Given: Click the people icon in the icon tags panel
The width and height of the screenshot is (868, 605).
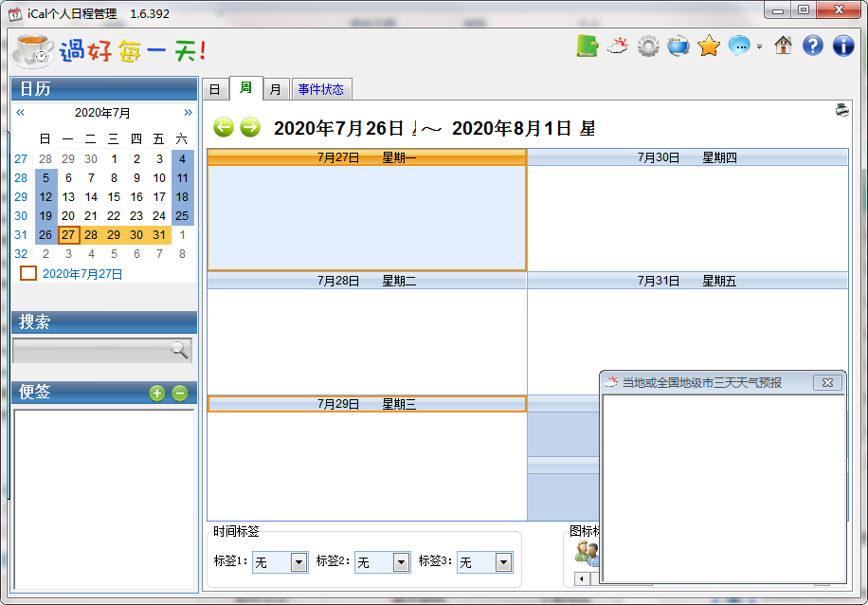Looking at the screenshot, I should 586,554.
